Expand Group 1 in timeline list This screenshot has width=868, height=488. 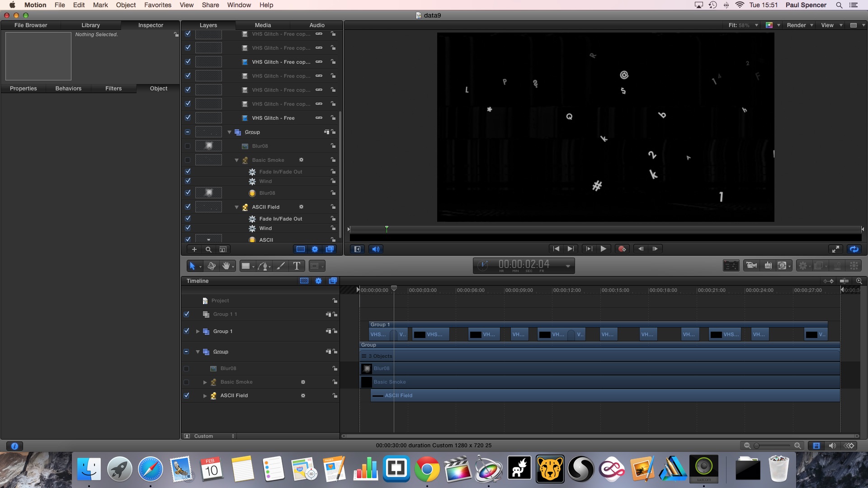(198, 332)
